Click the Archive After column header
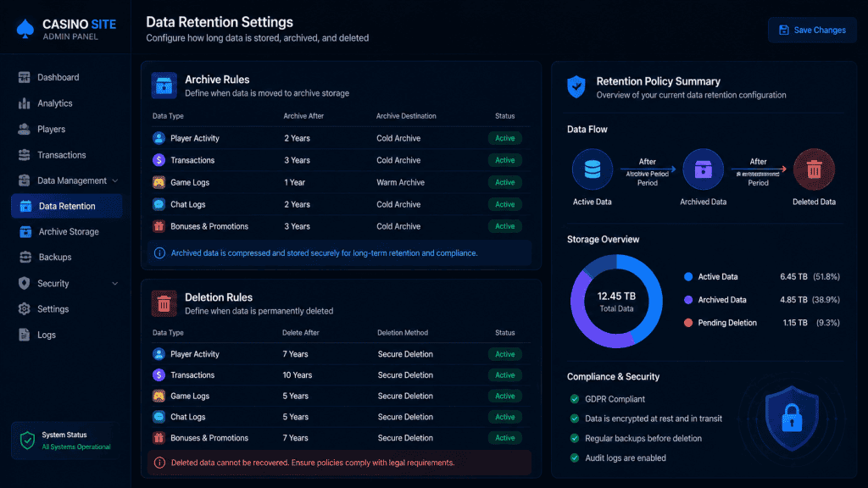This screenshot has height=488, width=868. (x=303, y=116)
